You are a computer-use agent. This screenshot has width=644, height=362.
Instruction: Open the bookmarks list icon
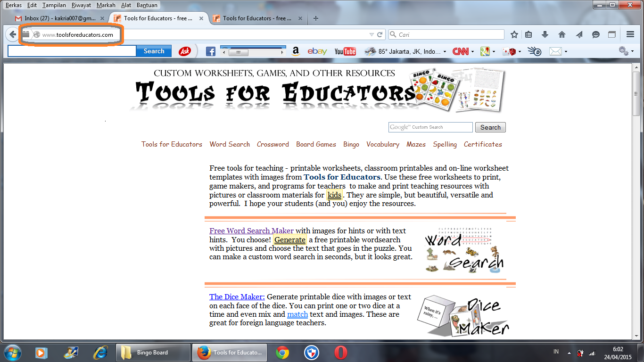528,34
